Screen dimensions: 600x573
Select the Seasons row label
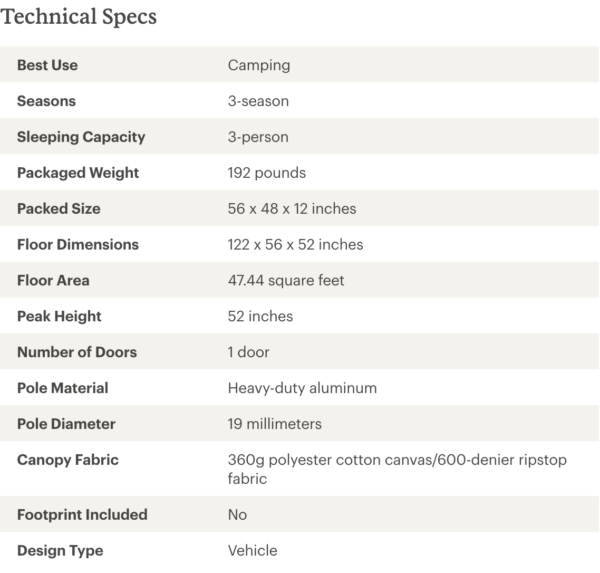[x=46, y=101]
